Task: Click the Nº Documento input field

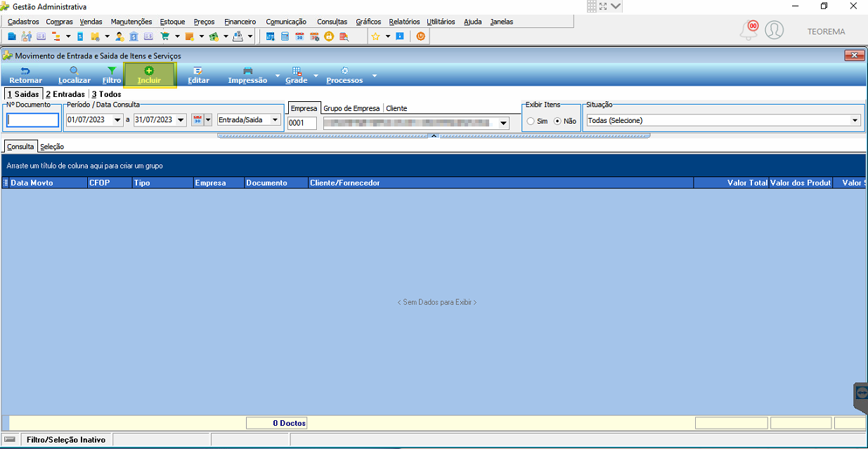Action: [x=33, y=120]
